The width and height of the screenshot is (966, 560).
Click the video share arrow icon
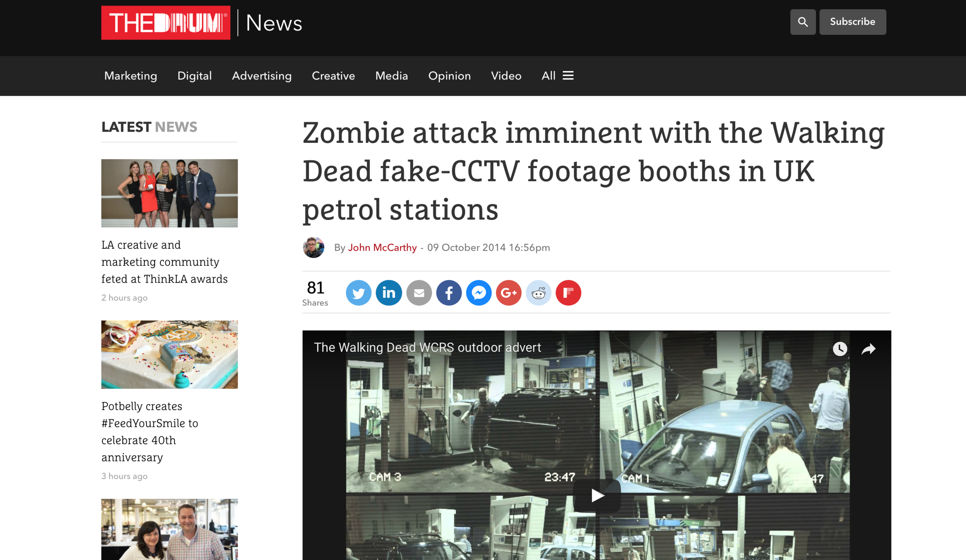point(868,349)
